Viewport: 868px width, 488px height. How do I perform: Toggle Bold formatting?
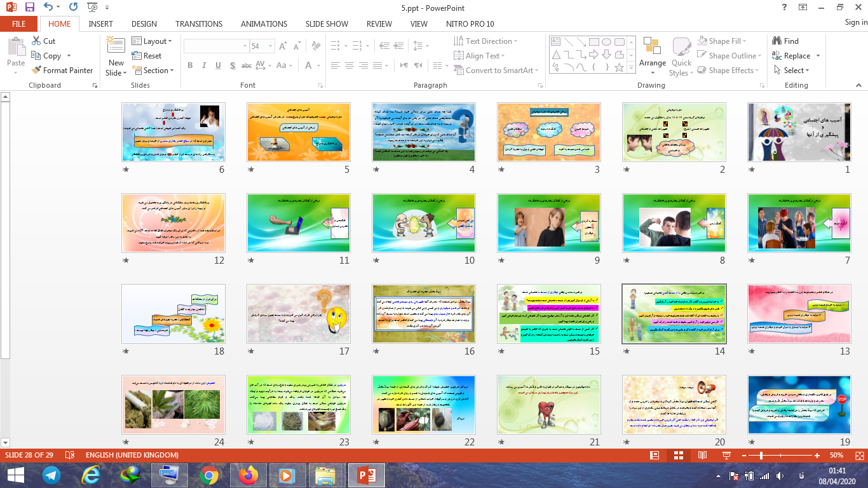point(190,65)
